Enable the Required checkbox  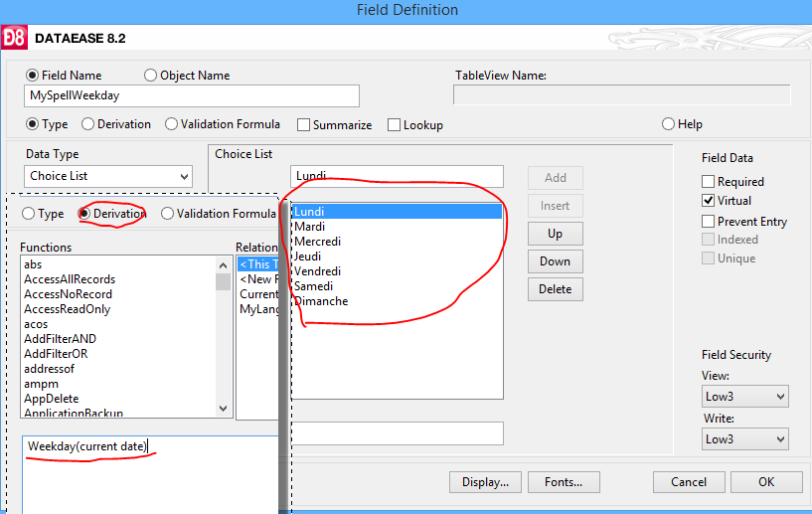tap(708, 181)
